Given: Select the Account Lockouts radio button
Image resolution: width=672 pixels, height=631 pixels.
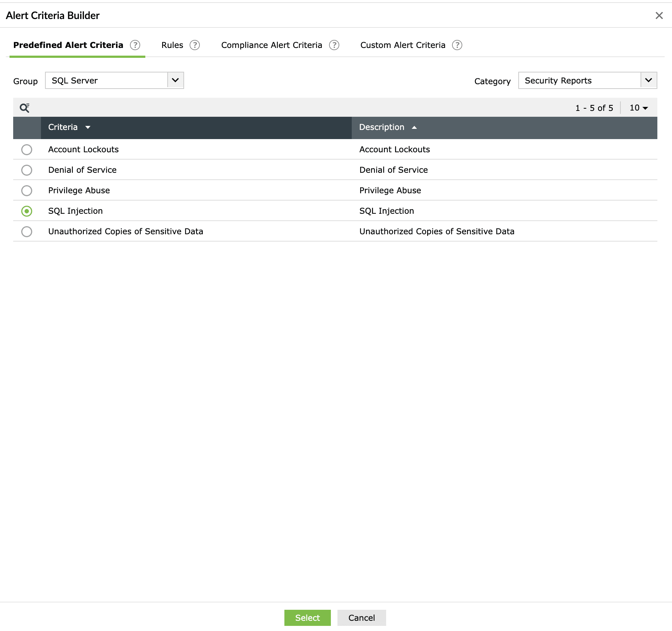Looking at the screenshot, I should (26, 150).
